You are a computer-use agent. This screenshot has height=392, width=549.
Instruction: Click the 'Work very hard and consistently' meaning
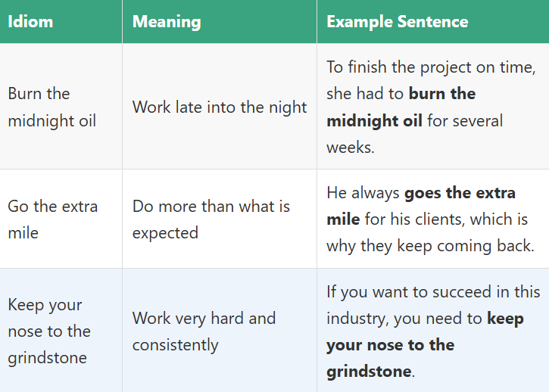click(x=204, y=331)
